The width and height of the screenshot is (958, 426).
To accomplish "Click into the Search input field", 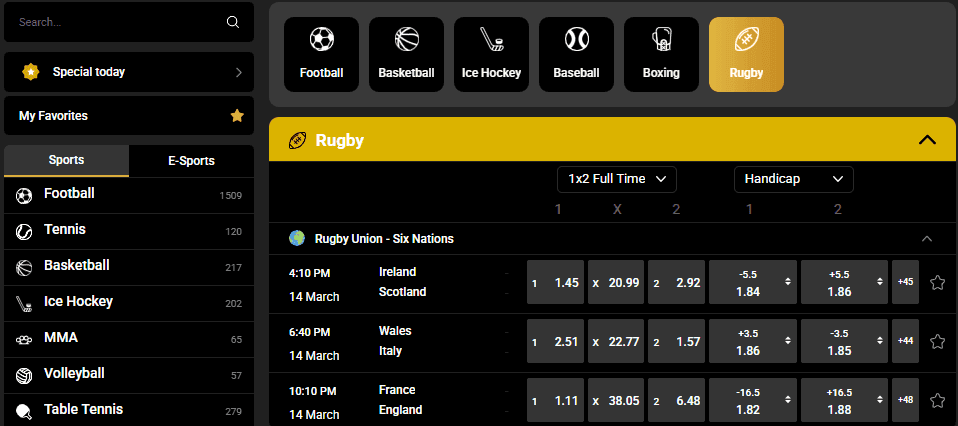I will (x=129, y=22).
